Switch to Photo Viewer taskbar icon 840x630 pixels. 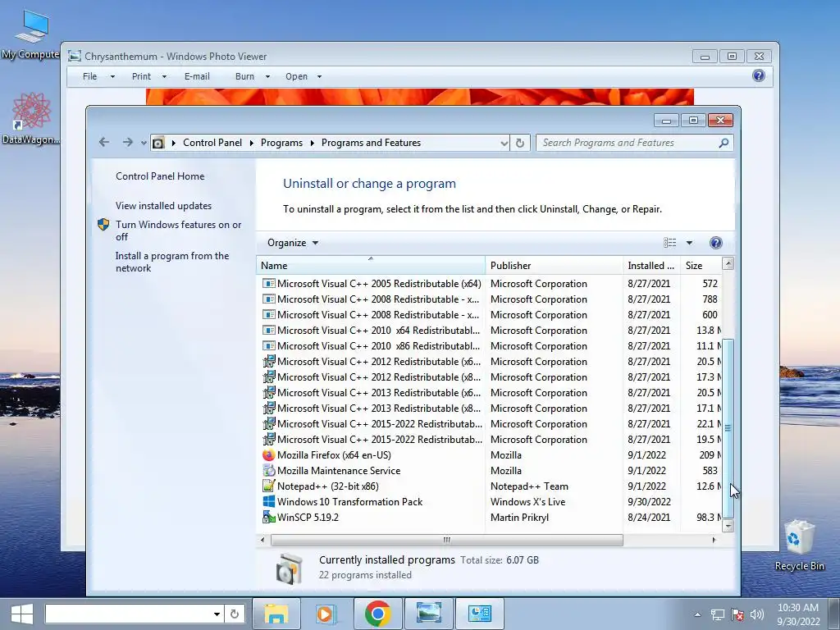[x=428, y=614]
